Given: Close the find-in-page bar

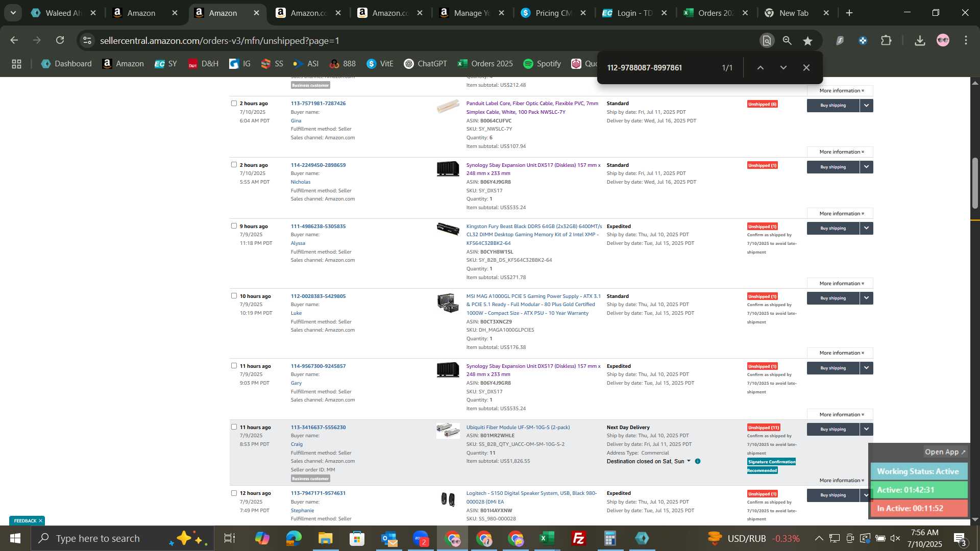Looking at the screenshot, I should coord(806,67).
